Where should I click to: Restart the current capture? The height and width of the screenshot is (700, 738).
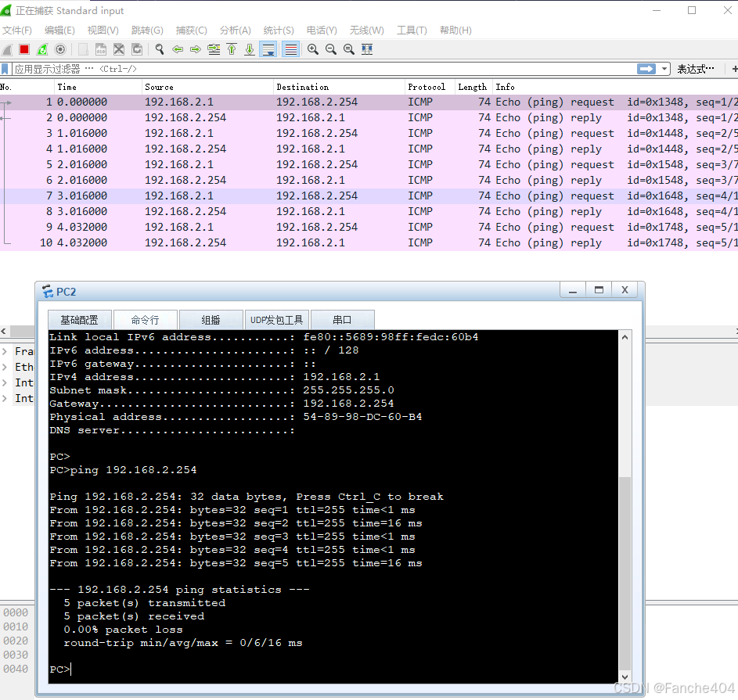pos(42,49)
